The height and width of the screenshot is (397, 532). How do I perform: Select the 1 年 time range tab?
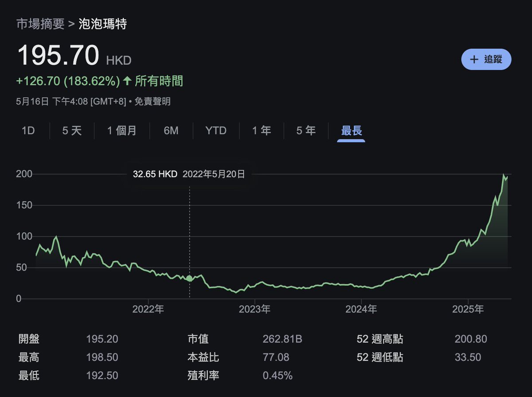262,131
